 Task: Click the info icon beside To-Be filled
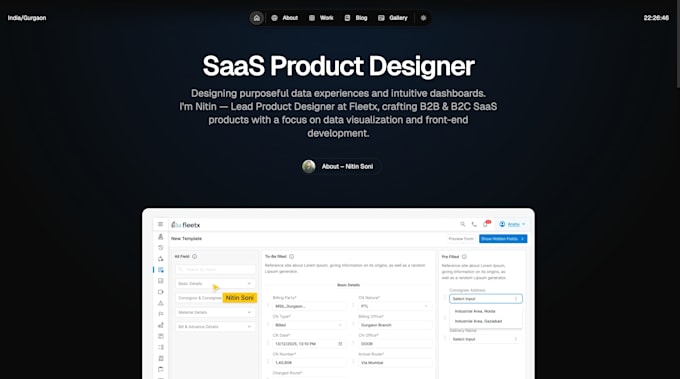click(291, 256)
